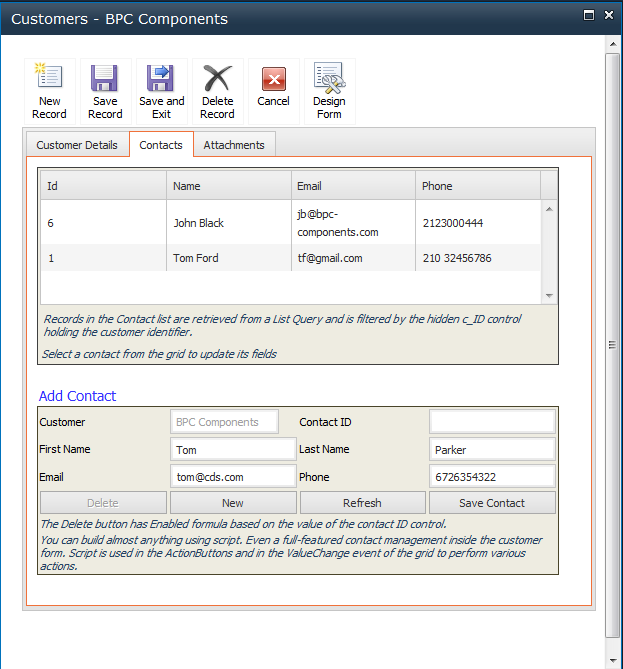Sort grid by the Name column header
623x669 pixels.
[x=229, y=186]
